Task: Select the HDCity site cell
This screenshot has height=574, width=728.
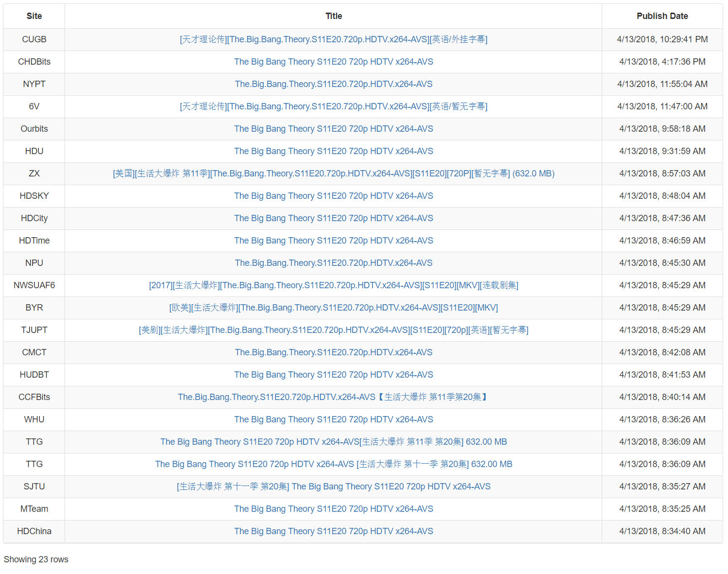Action: tap(34, 218)
